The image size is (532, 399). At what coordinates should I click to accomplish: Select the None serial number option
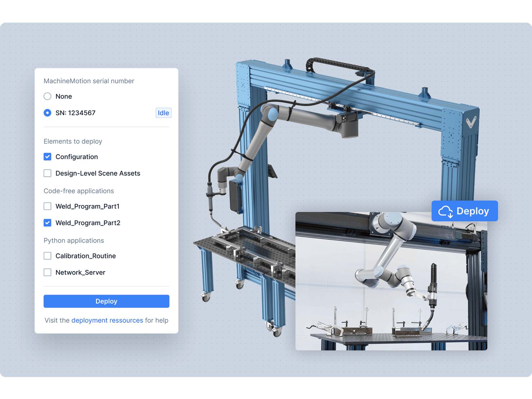pos(48,96)
